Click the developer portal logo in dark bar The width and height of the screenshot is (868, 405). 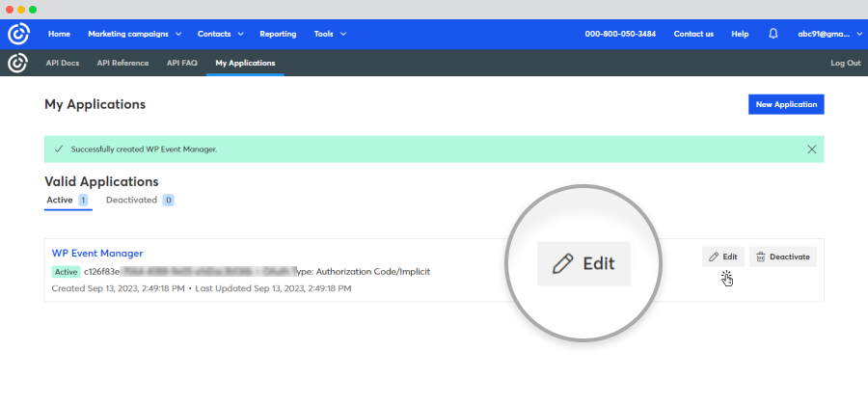pos(17,63)
